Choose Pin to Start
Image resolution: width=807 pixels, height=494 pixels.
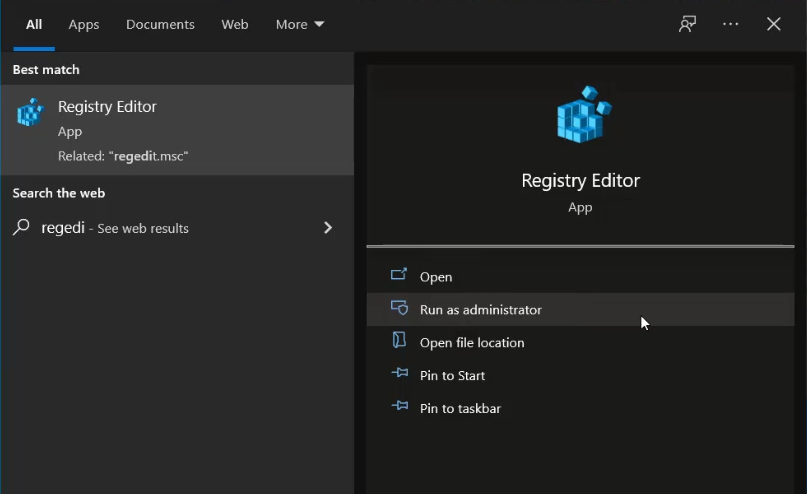click(580, 375)
